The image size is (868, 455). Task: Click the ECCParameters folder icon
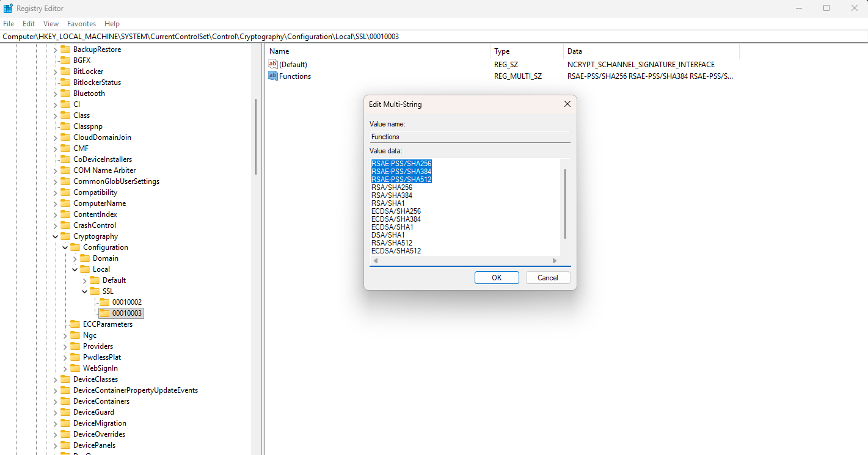click(75, 324)
